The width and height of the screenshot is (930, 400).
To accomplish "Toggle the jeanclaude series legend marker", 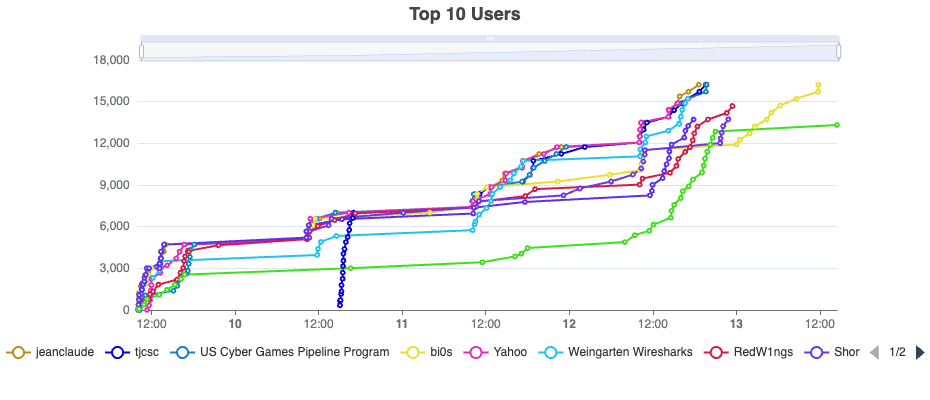I will (18, 352).
